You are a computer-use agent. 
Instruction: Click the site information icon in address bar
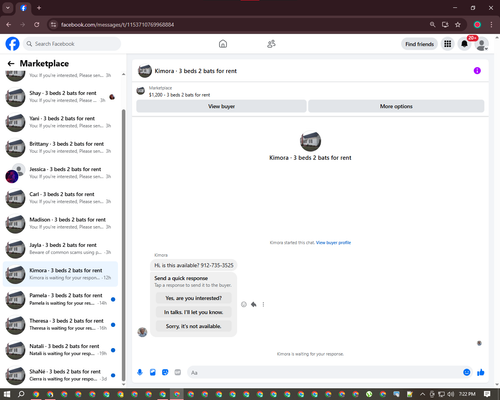coord(53,25)
